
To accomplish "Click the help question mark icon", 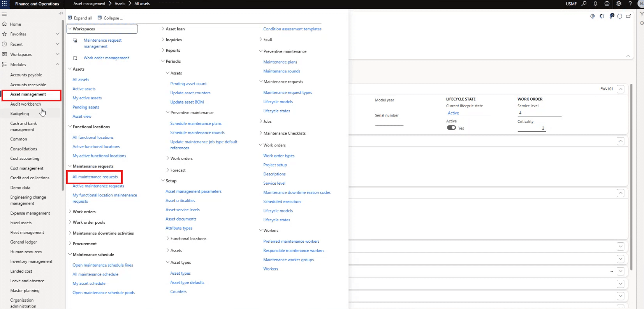I will [630, 4].
